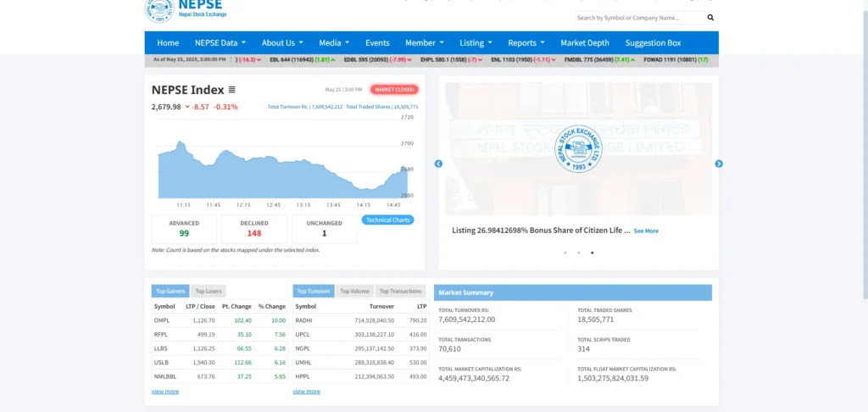This screenshot has height=412, width=868.
Task: Select the RFPL symbol row
Action: pos(220,334)
